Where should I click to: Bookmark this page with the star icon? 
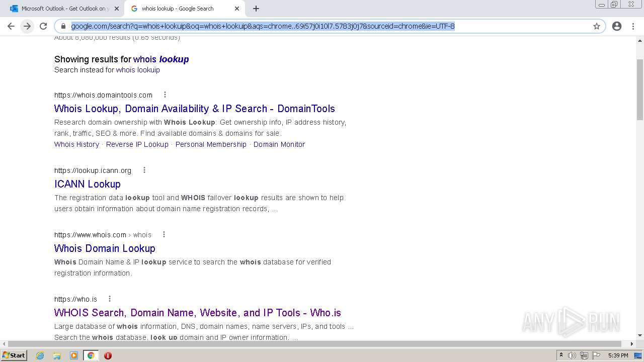[597, 26]
